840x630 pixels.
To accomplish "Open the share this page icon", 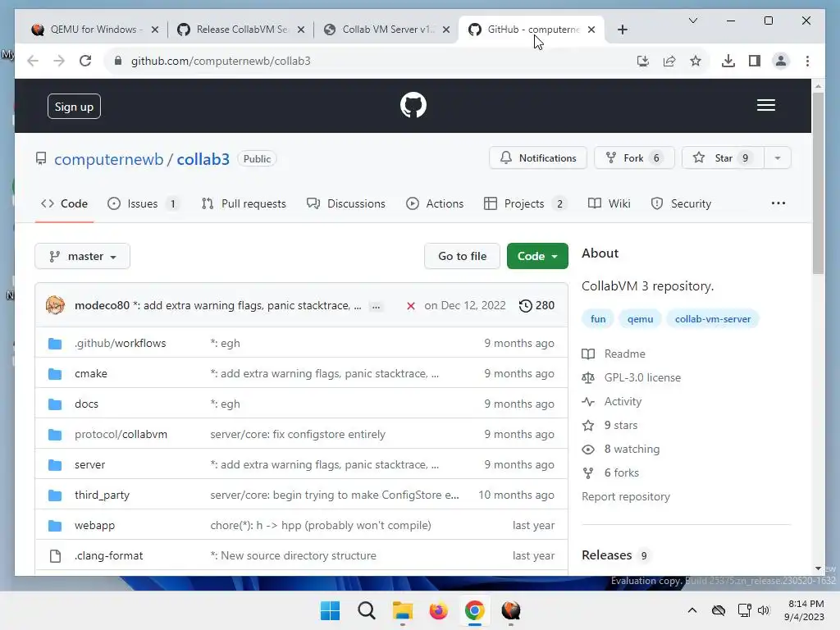I will point(669,61).
